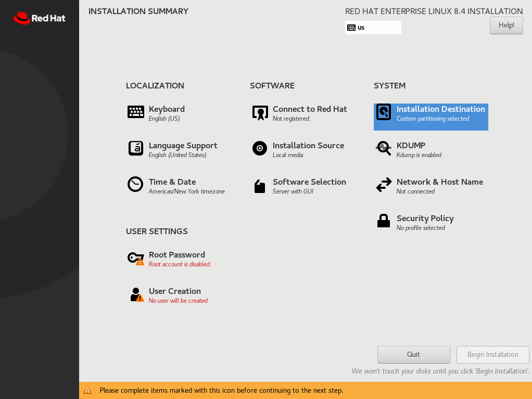This screenshot has height=399, width=532.
Task: Open the Keyboard settings title
Action: pyautogui.click(x=167, y=109)
